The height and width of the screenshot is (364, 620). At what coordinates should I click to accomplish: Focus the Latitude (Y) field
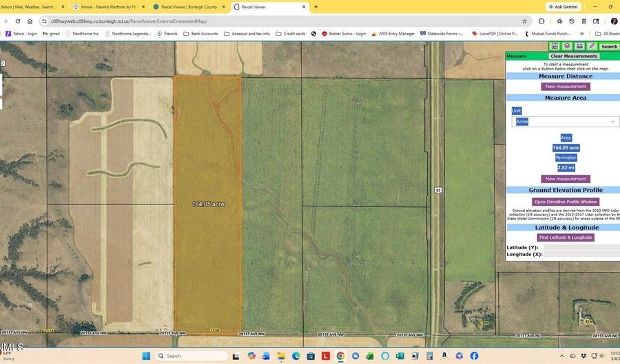point(581,248)
